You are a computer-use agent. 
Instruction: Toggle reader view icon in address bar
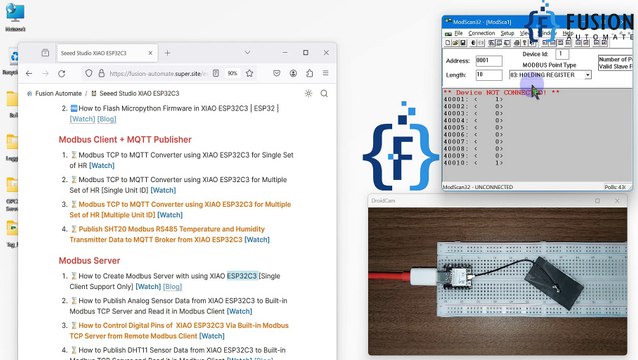click(216, 73)
